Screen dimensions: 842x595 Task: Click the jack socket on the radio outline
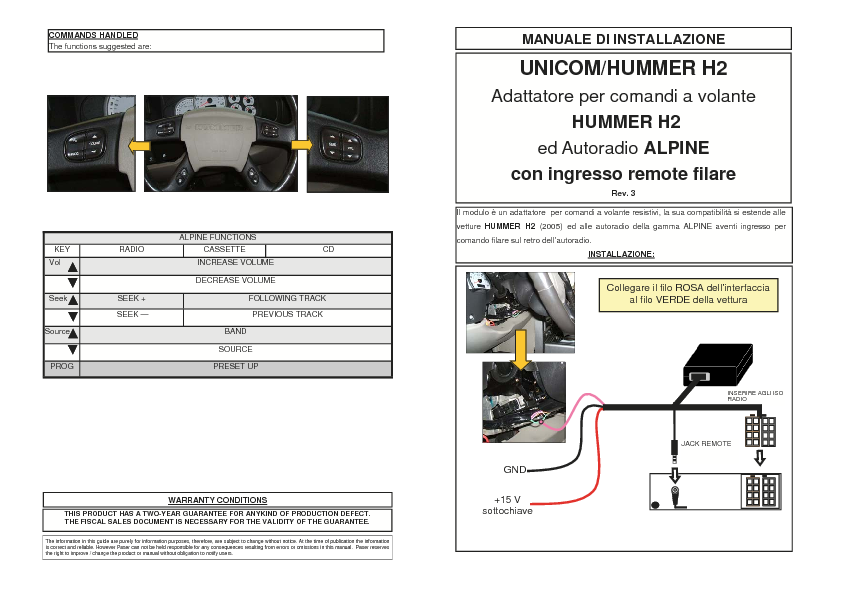pos(676,497)
